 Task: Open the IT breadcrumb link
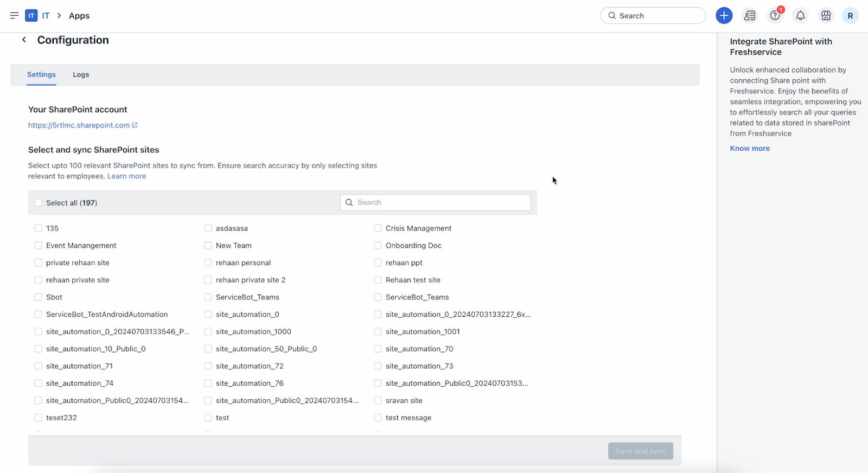tap(46, 16)
